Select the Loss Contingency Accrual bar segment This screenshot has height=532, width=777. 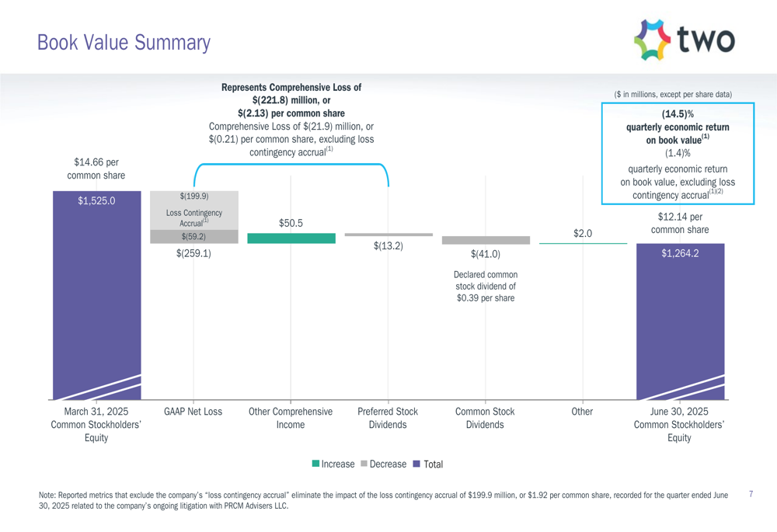[194, 210]
